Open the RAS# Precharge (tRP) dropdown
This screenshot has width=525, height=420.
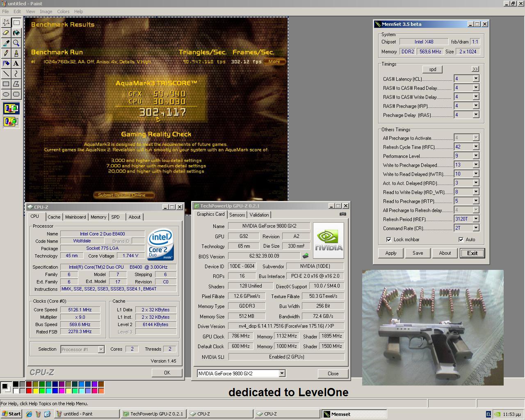pos(476,106)
